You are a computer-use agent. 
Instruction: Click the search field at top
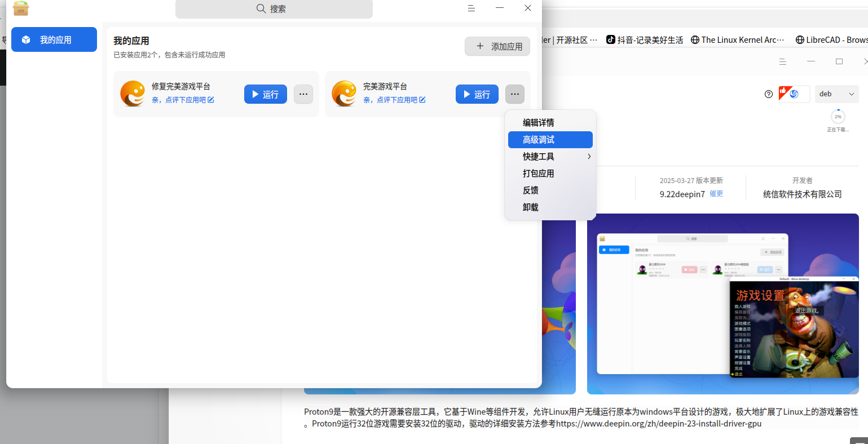tap(274, 9)
